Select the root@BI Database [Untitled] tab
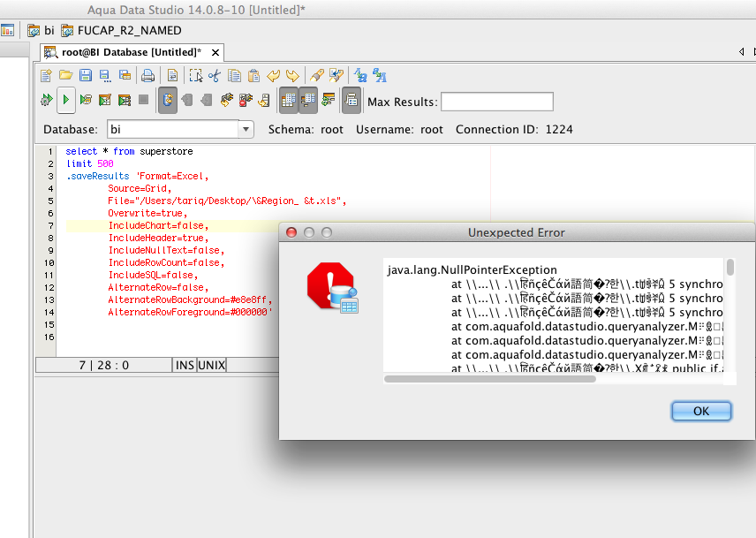 (x=131, y=52)
